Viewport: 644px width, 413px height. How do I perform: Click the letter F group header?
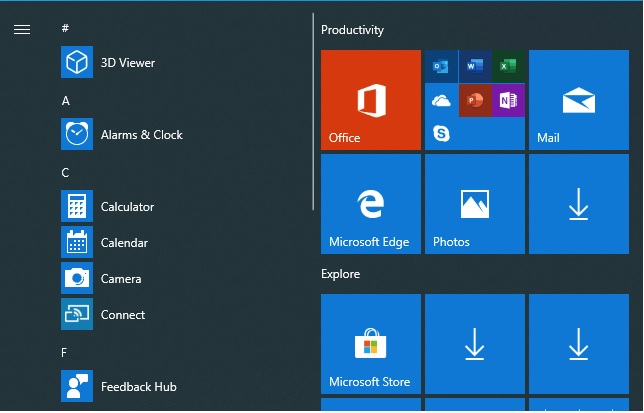coord(64,353)
